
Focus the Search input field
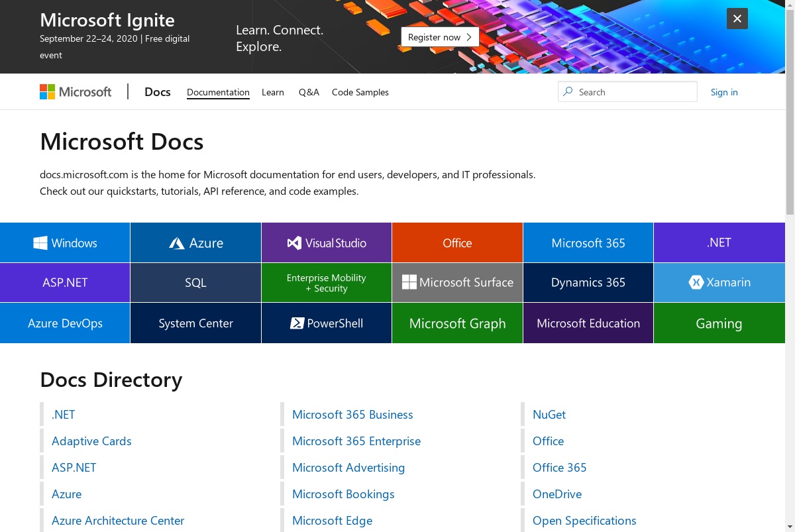click(x=627, y=92)
